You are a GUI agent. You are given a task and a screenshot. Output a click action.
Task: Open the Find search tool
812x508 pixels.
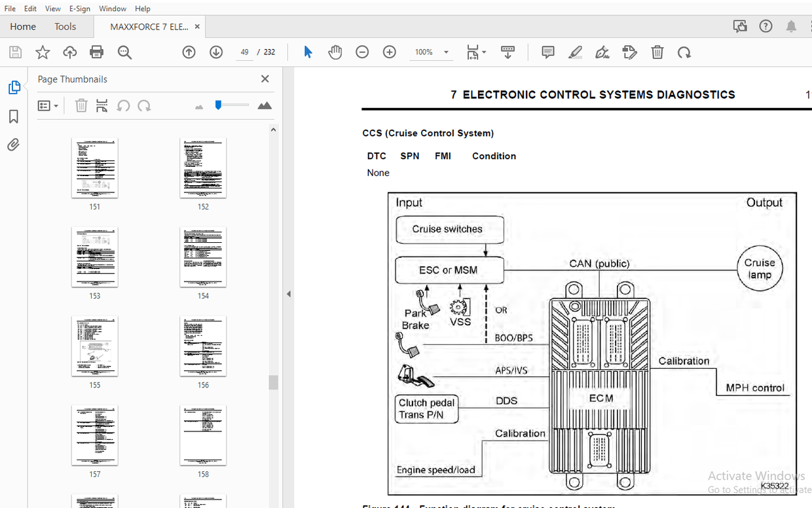tap(124, 52)
